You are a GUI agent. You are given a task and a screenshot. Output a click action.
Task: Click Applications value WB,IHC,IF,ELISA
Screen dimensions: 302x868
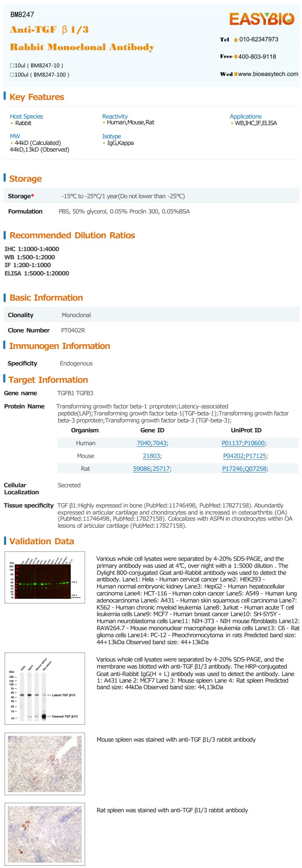[x=256, y=123]
